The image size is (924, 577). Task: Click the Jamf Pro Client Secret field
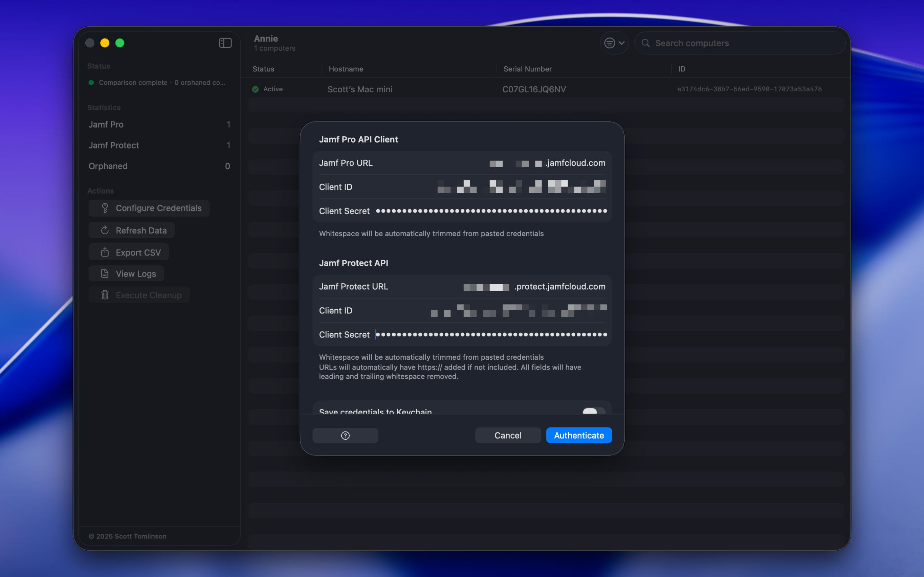click(x=491, y=211)
